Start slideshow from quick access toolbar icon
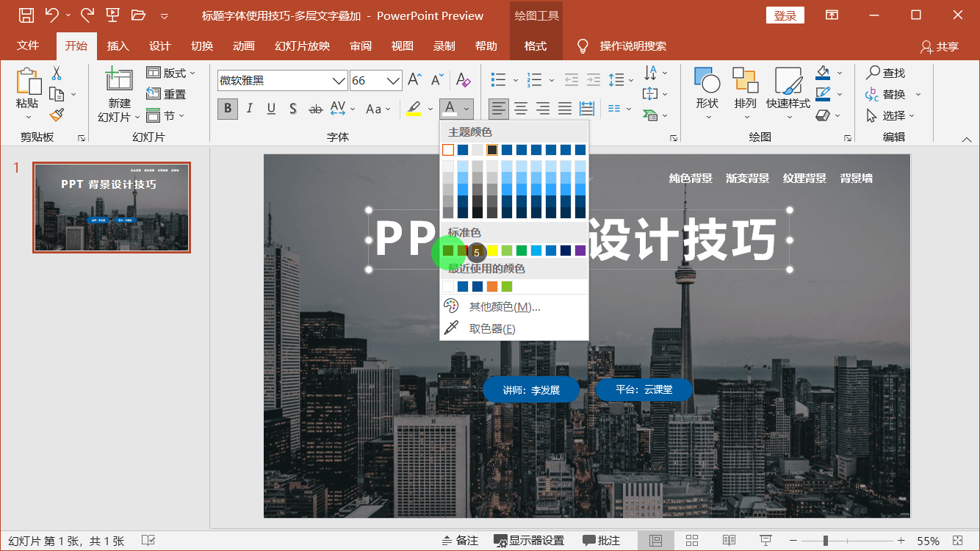The width and height of the screenshot is (980, 551). pyautogui.click(x=112, y=15)
